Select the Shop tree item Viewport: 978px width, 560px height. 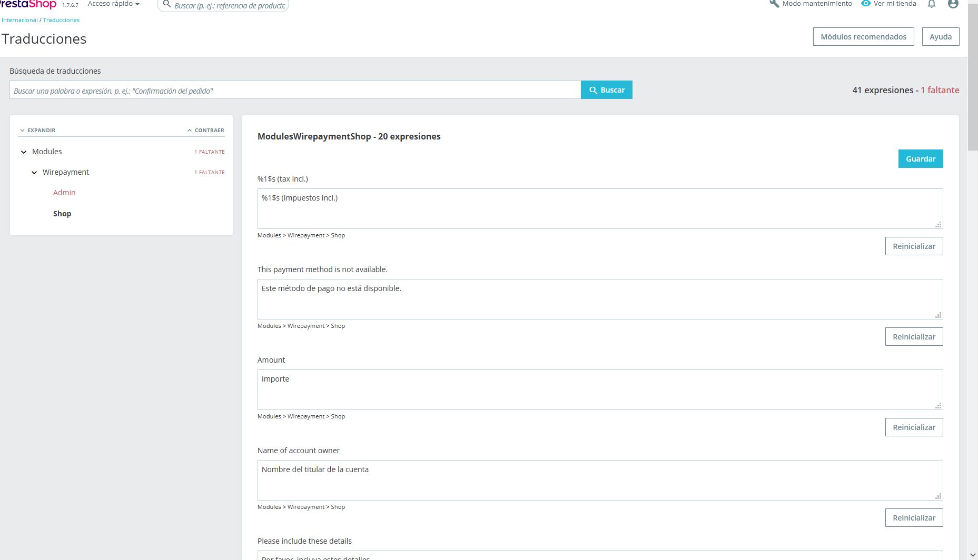tap(62, 214)
